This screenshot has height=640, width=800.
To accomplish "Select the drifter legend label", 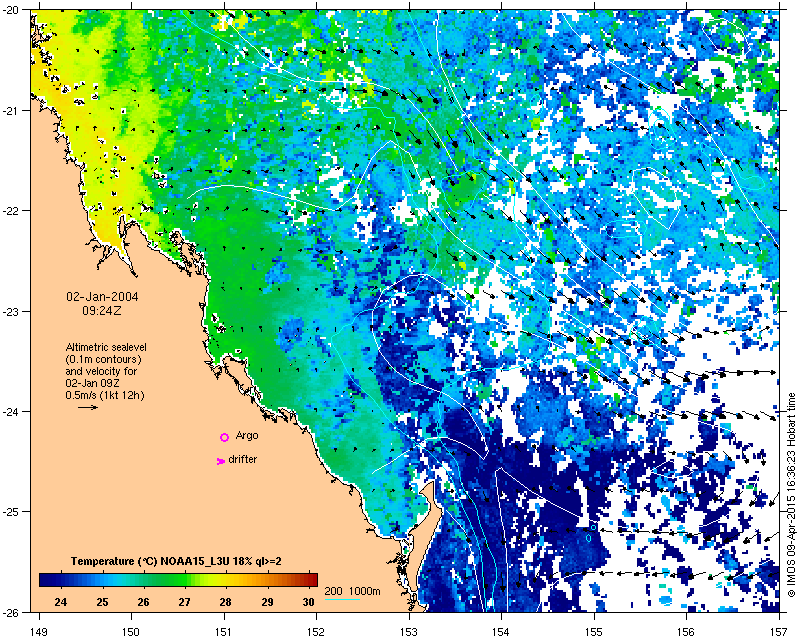I will (x=243, y=459).
